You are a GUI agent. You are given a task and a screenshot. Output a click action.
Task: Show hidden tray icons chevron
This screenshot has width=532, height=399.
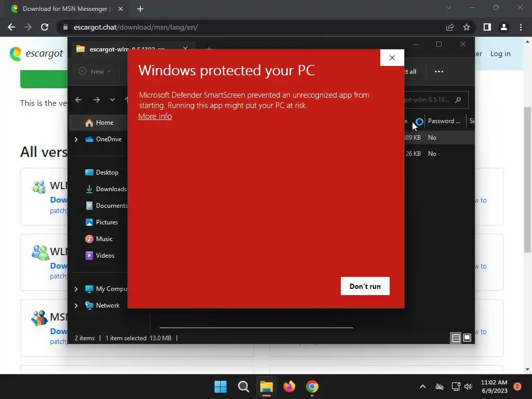[x=423, y=387]
